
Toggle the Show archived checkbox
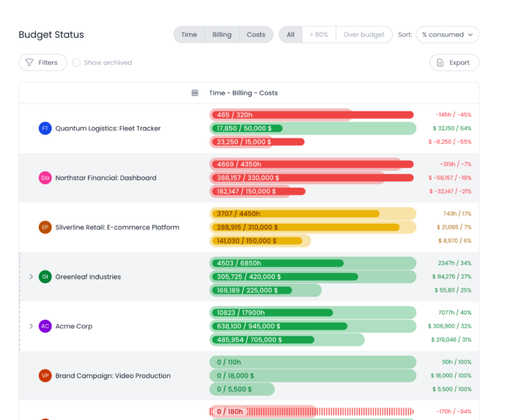76,62
